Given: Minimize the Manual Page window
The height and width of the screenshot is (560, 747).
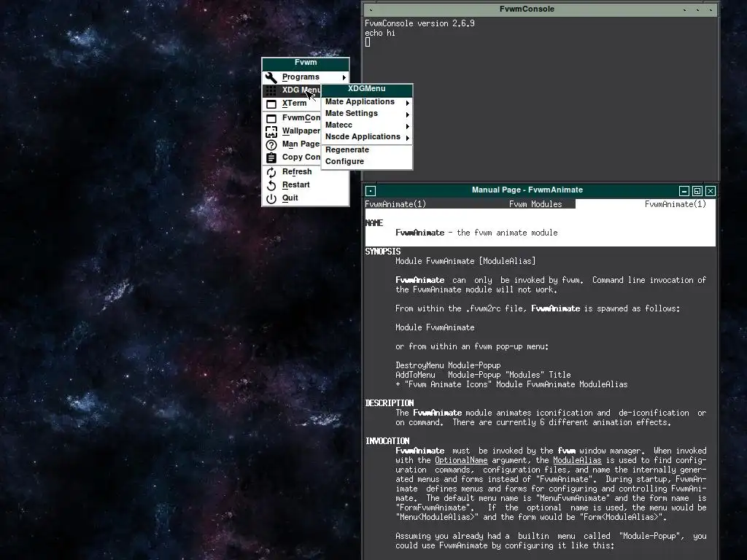Looking at the screenshot, I should coord(684,191).
